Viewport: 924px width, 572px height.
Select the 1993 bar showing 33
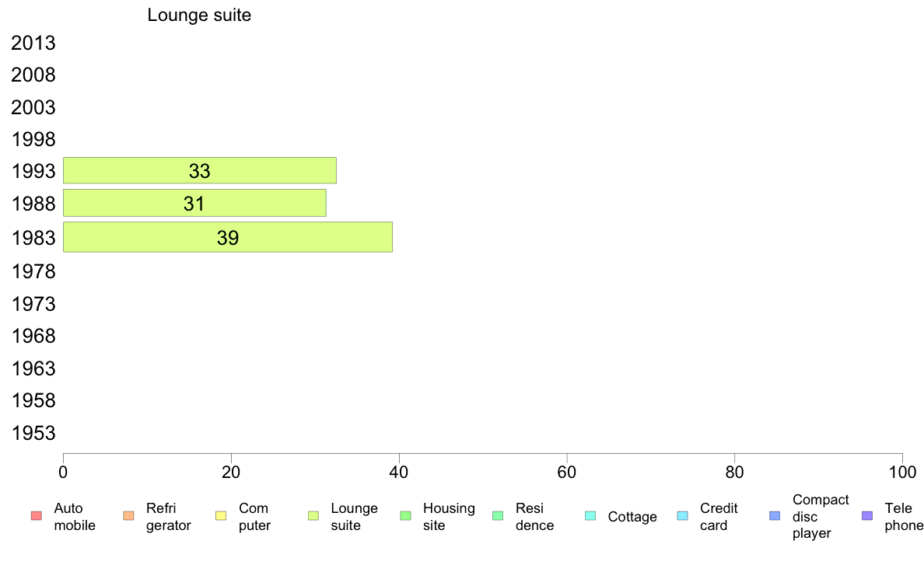click(199, 171)
